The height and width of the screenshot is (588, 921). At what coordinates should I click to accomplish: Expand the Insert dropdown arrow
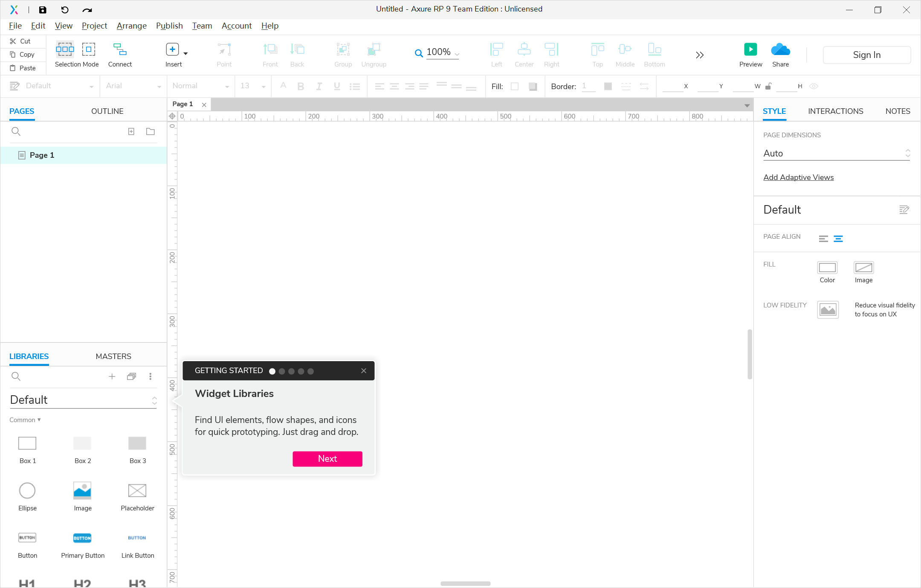pos(185,53)
